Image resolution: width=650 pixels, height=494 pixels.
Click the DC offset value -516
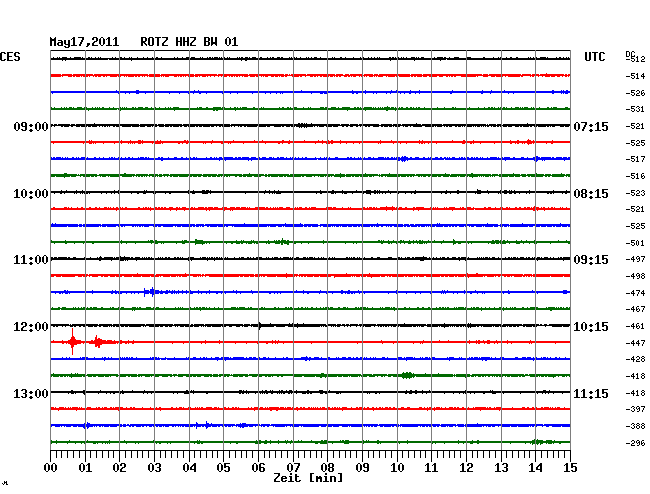point(635,176)
